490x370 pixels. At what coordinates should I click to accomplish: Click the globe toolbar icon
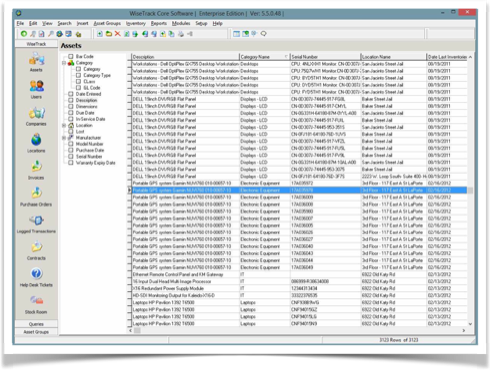59,34
